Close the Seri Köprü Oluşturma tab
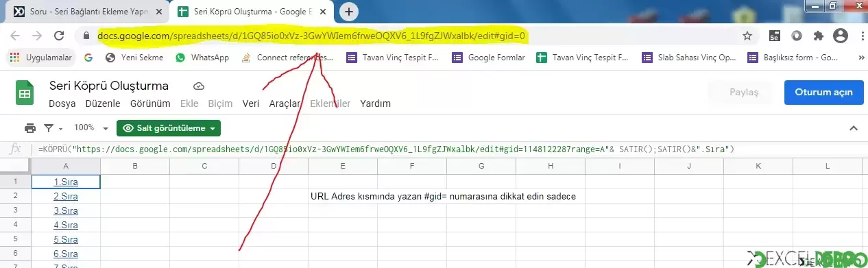Screen dimensions: 868x268 (x=325, y=12)
